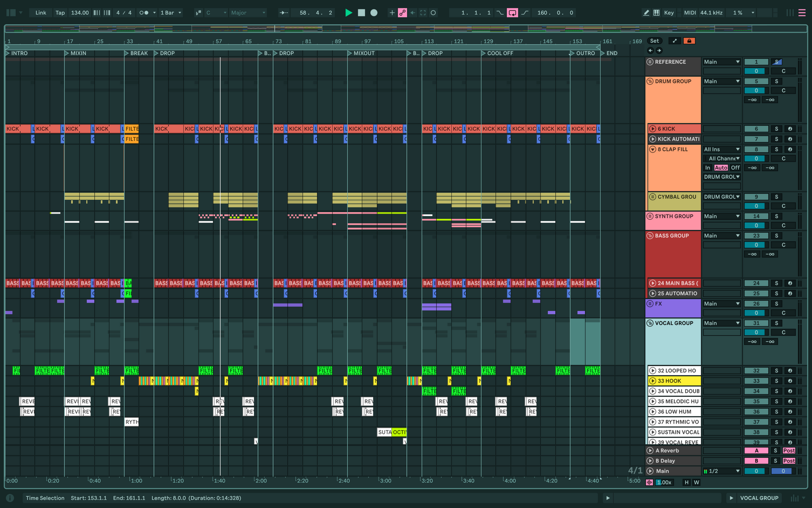
Task: Click the Stop button in transport
Action: 361,13
